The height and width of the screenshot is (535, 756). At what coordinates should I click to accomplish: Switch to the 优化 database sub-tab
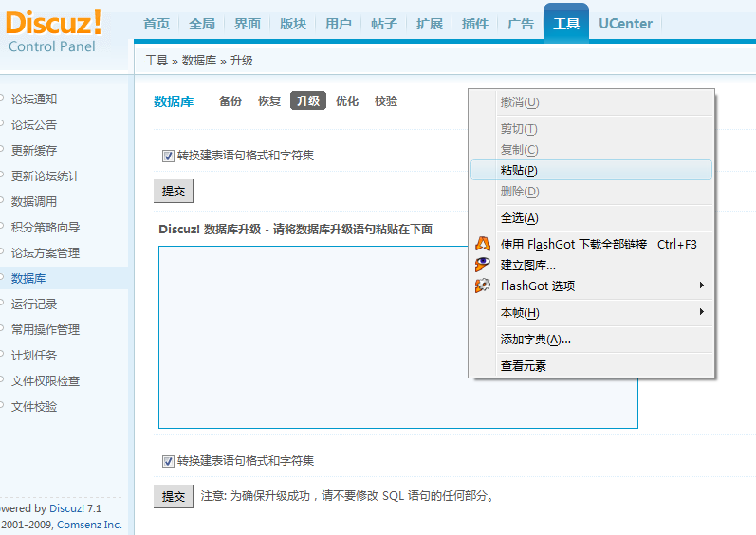pyautogui.click(x=347, y=101)
